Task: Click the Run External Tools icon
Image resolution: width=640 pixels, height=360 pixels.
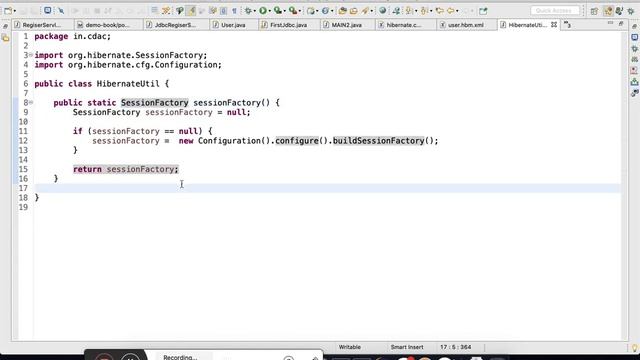Action: (x=293, y=11)
